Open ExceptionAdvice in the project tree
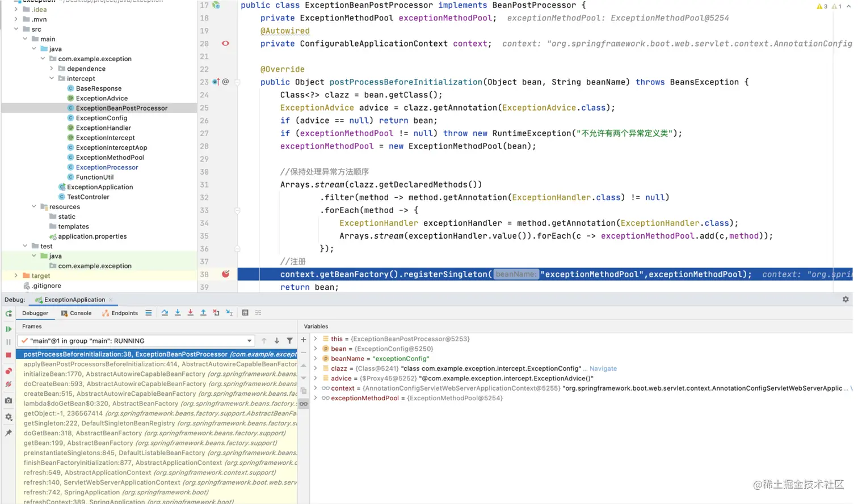The image size is (858, 504). click(102, 98)
